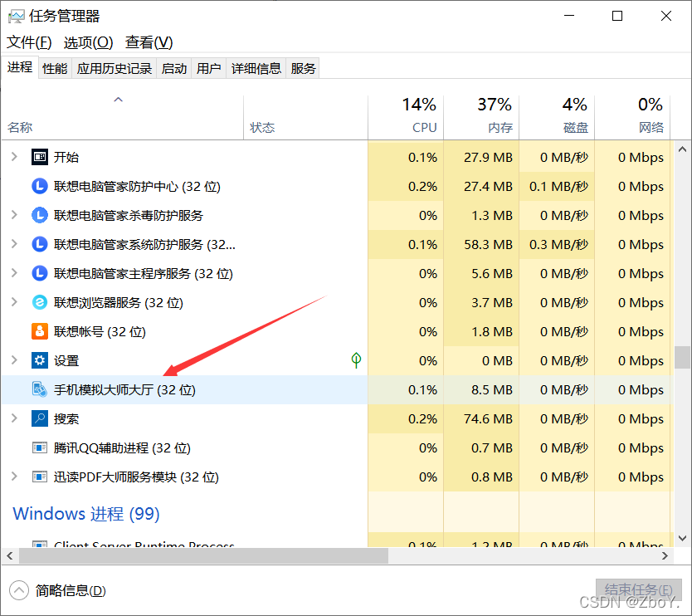This screenshot has width=692, height=616.
Task: Click the 联想电脑管家防护中心 icon
Action: coord(40,186)
